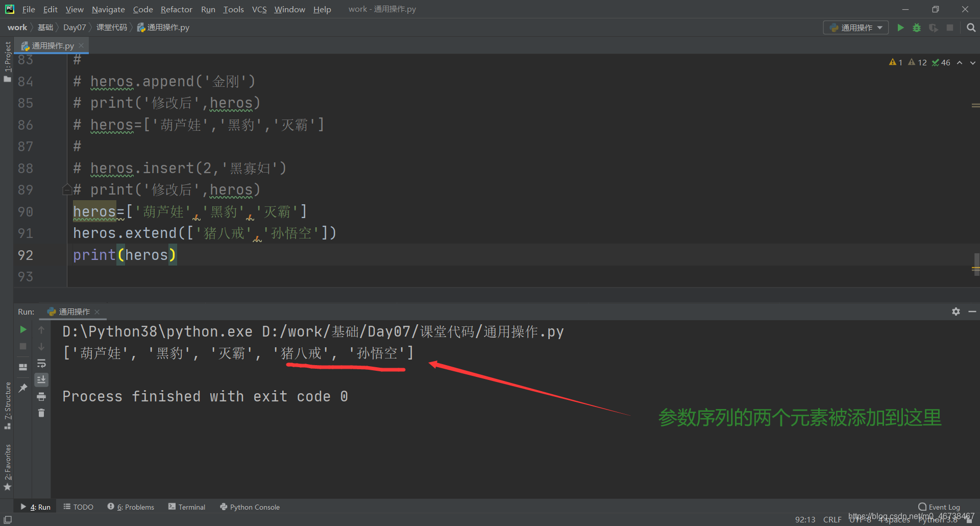Click the stop icon in top toolbar

pyautogui.click(x=950, y=28)
